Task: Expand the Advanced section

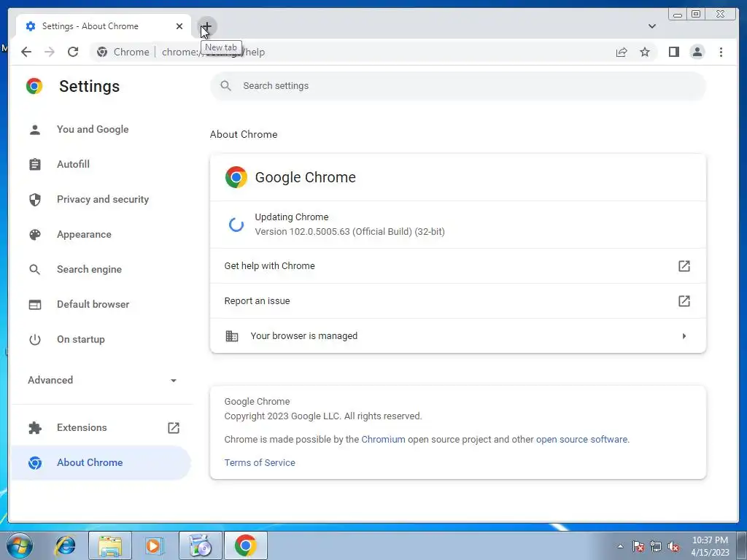Action: coord(101,380)
